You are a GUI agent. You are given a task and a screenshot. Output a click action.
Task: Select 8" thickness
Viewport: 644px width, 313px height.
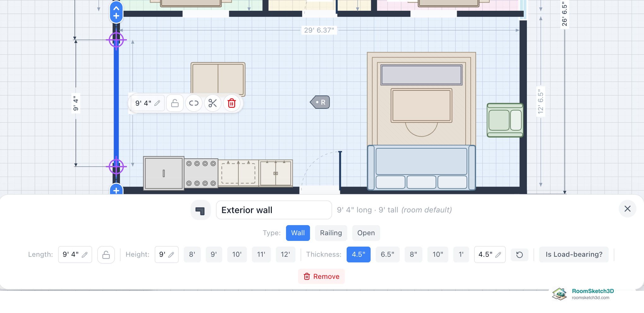(413, 255)
